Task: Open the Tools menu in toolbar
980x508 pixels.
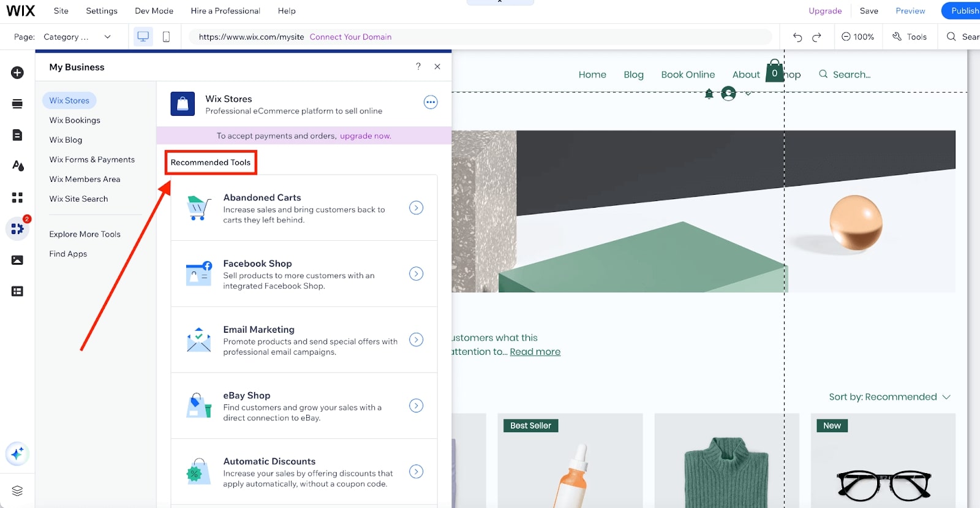Action: coord(910,37)
